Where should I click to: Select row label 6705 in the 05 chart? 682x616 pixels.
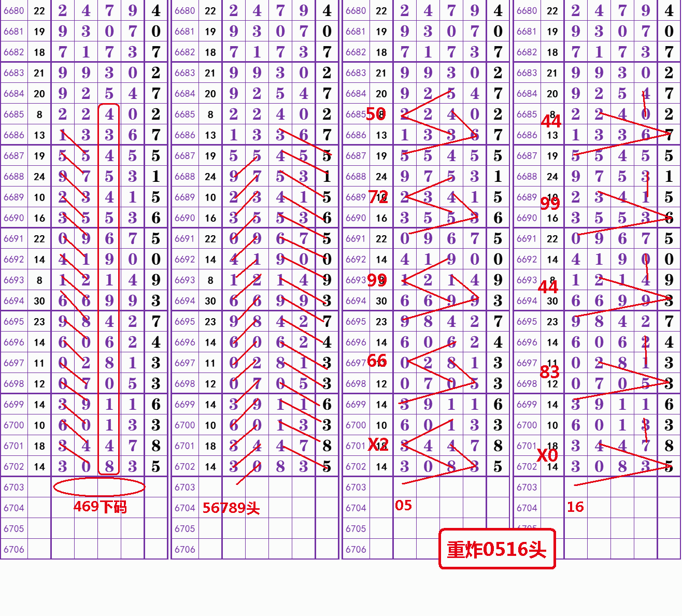[x=356, y=528]
